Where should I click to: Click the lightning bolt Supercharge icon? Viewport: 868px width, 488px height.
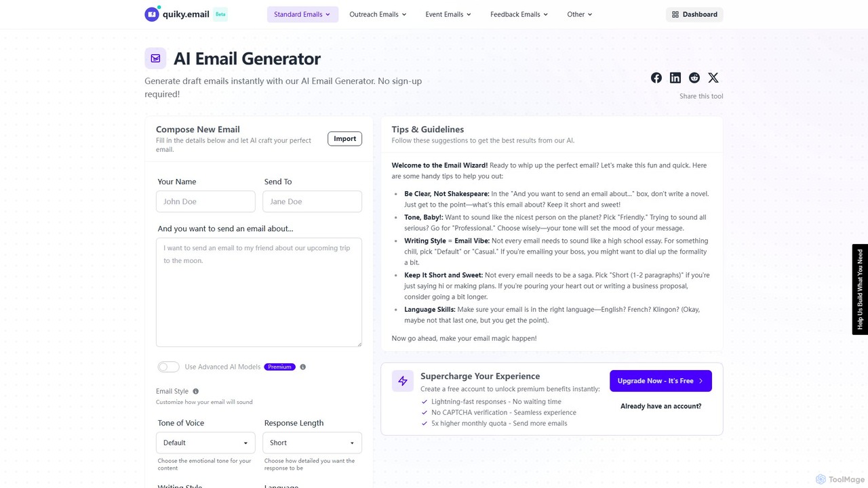pyautogui.click(x=403, y=381)
